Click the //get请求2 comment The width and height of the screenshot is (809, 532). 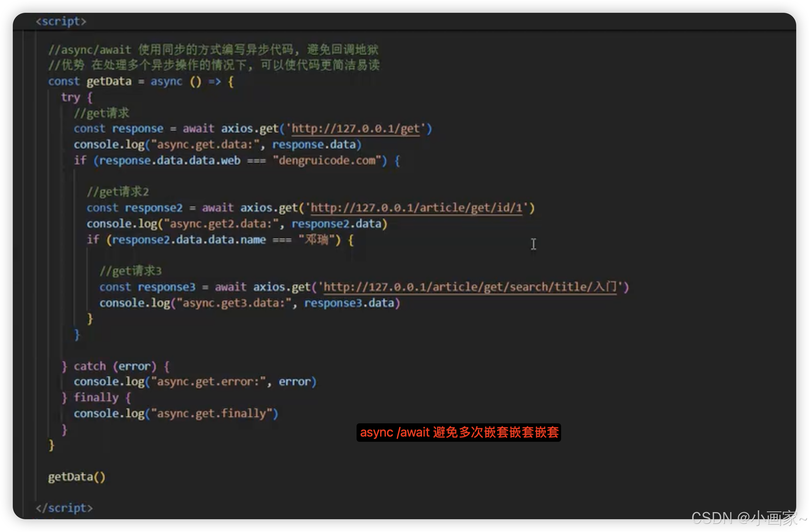pyautogui.click(x=118, y=192)
